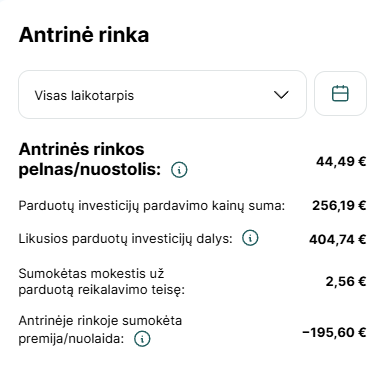Expand dropdown using the chevron arrow
The image size is (380, 365).
click(x=281, y=95)
